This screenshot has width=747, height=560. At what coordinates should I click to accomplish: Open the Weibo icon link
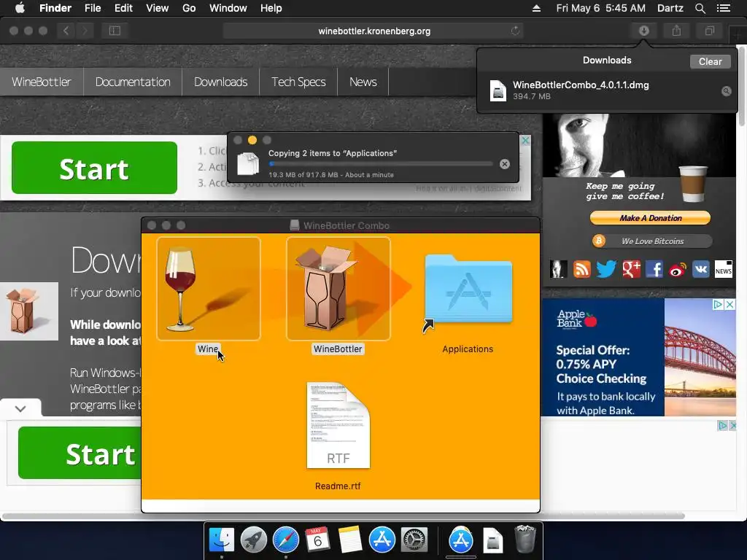point(678,270)
